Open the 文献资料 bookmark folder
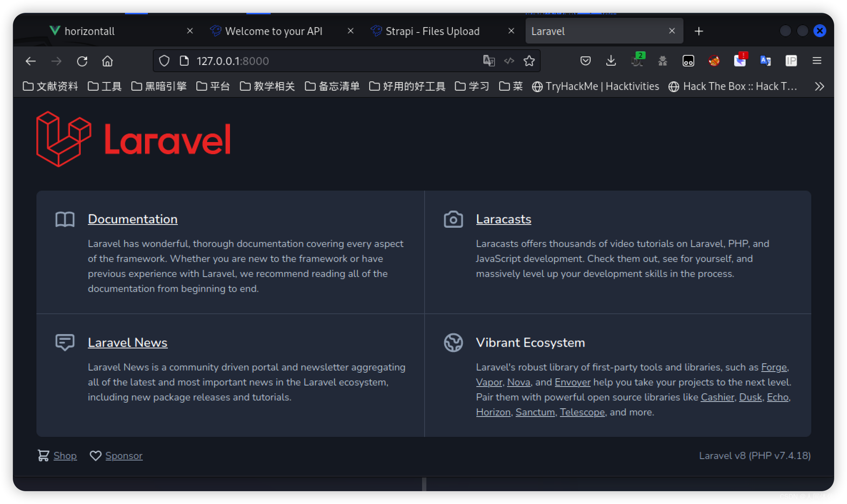The height and width of the screenshot is (504, 847). tap(50, 86)
